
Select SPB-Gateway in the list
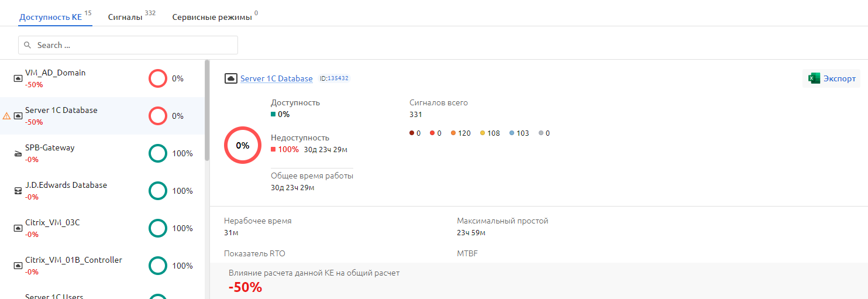pyautogui.click(x=50, y=148)
